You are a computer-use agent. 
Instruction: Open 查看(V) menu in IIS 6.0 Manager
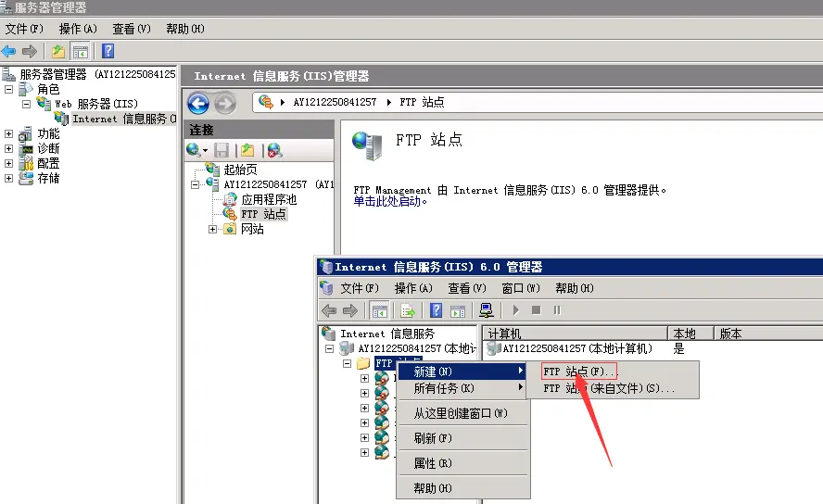[466, 288]
